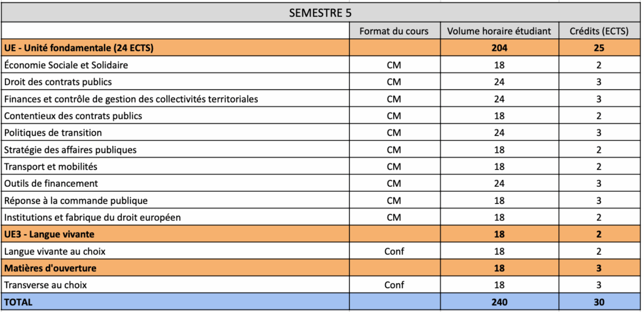Select the Contentieux des contrats publics cell
644x312 pixels.
(x=73, y=116)
